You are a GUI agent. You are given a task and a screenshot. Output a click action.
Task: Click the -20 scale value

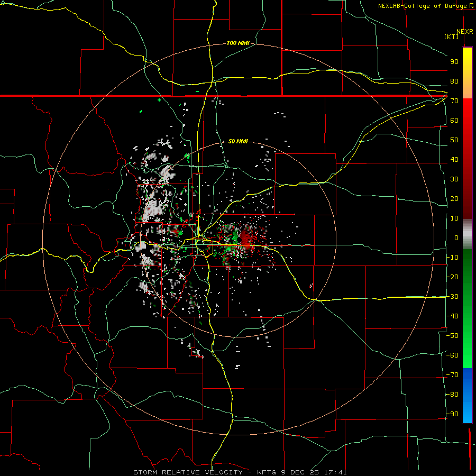point(452,277)
